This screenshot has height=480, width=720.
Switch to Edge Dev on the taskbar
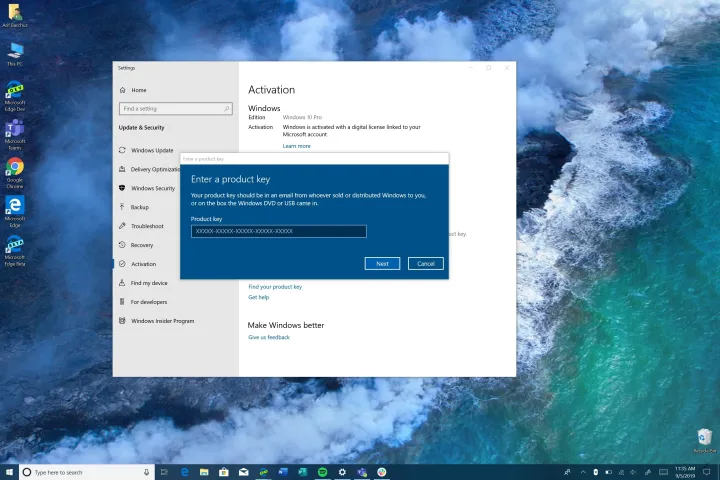click(x=263, y=472)
